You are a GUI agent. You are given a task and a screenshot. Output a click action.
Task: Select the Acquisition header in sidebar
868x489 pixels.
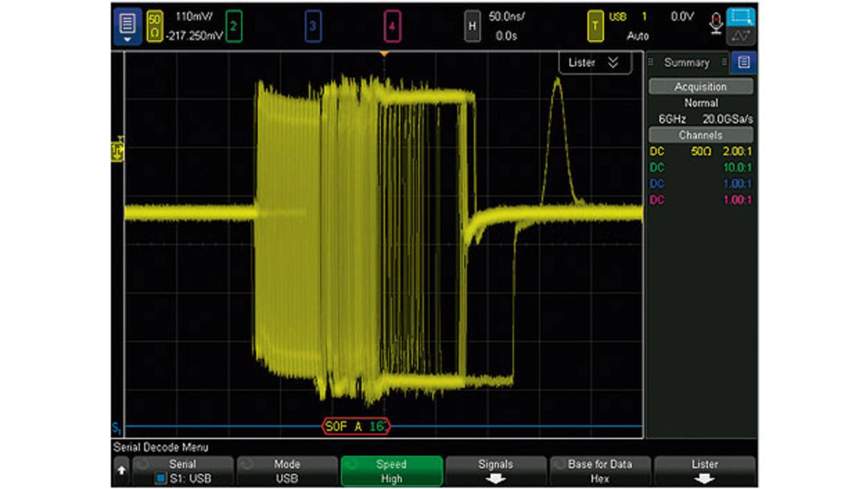tap(701, 87)
